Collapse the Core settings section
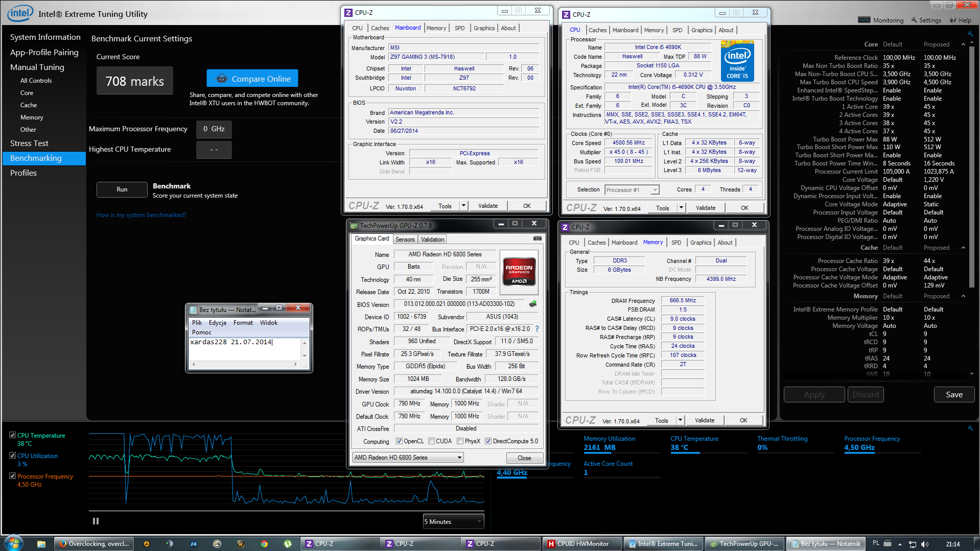 (x=963, y=44)
